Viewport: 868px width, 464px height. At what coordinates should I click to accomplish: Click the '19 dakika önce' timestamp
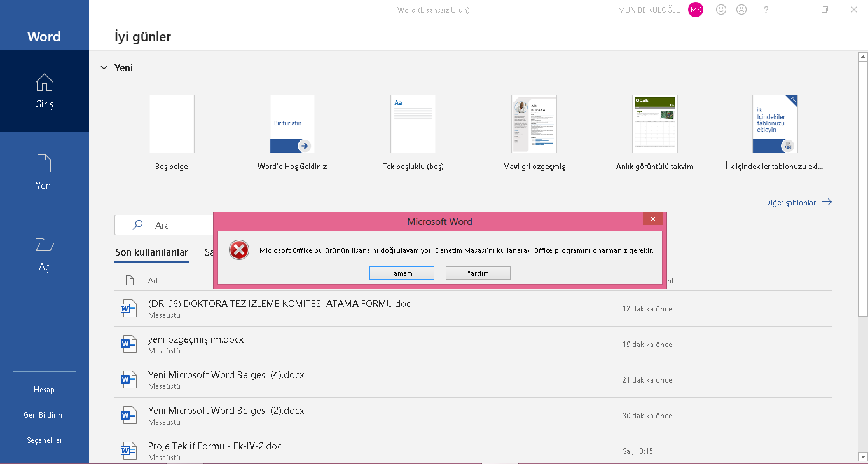647,345
